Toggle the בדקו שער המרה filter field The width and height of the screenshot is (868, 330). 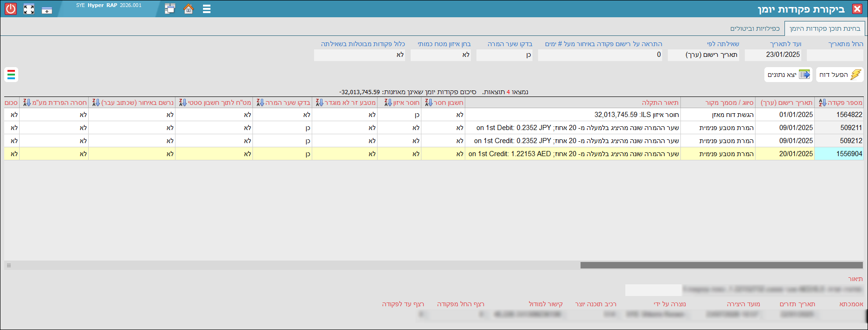(504, 55)
